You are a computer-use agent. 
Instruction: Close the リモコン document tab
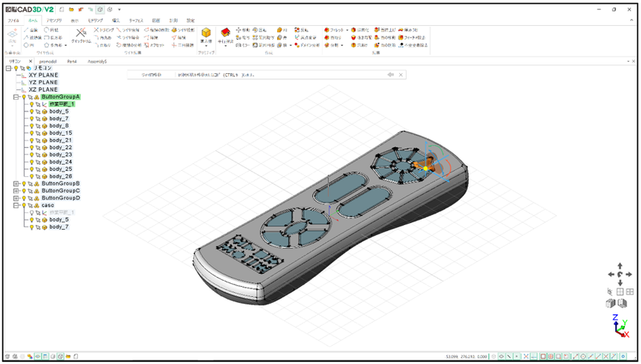31,61
